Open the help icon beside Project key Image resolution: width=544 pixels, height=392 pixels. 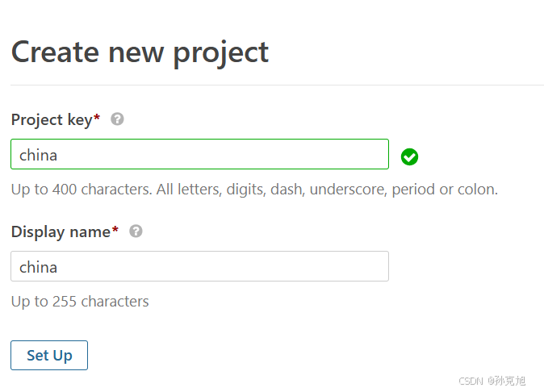pos(117,119)
